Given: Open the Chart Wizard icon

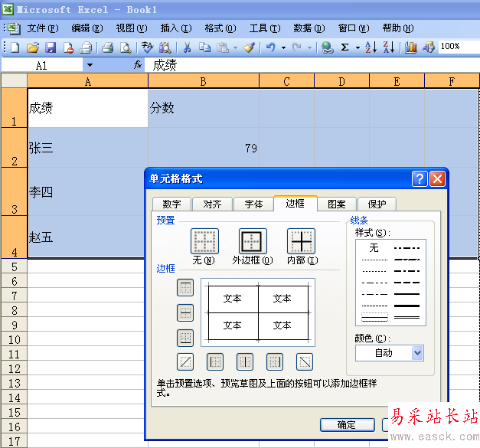Looking at the screenshot, I should [x=411, y=47].
